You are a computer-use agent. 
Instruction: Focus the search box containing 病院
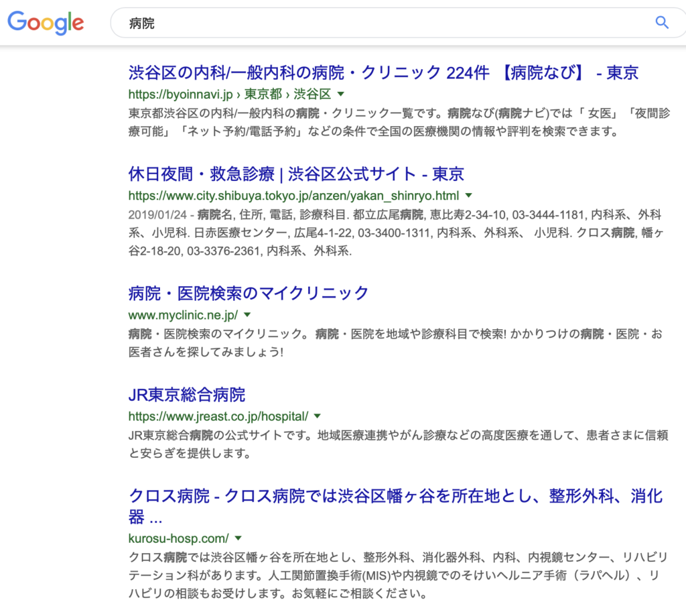382,23
